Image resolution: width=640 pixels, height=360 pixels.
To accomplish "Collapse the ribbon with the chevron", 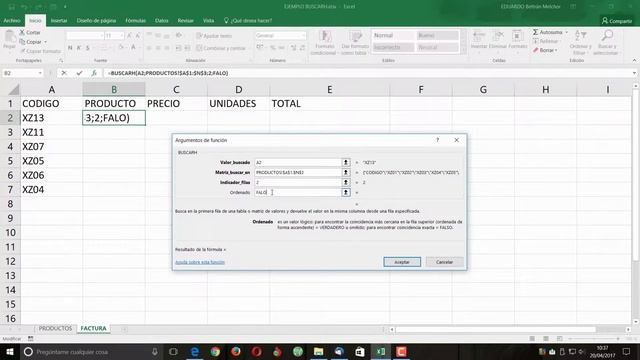I will click(x=634, y=60).
